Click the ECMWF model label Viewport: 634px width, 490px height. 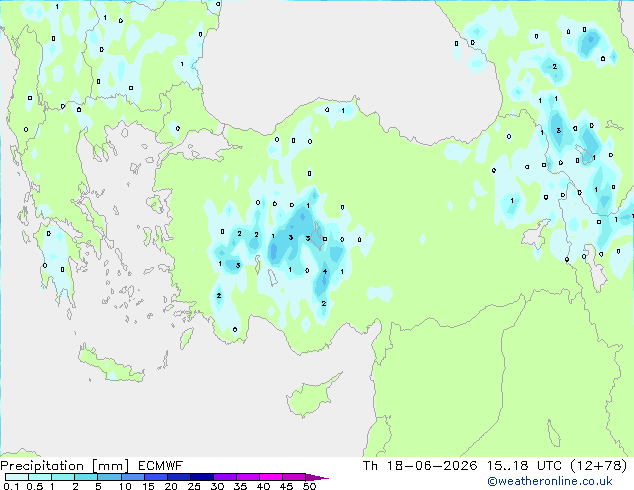click(161, 466)
